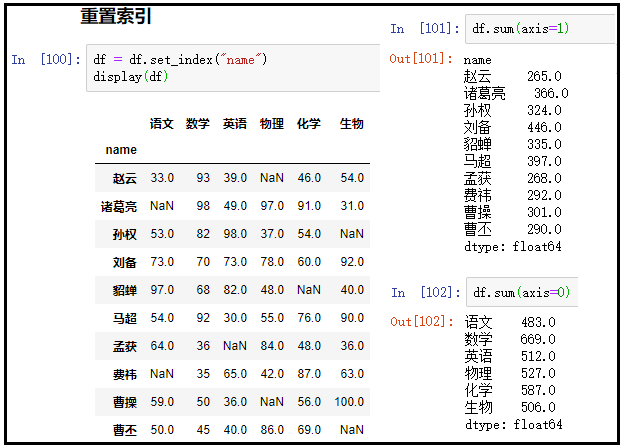The height and width of the screenshot is (447, 622).
Task: Click 貂蝉's 语文 value 97.0
Action: pos(162,290)
